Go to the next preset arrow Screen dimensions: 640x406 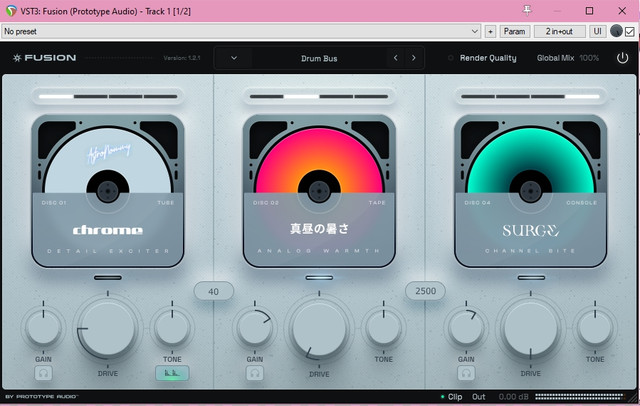coord(414,58)
